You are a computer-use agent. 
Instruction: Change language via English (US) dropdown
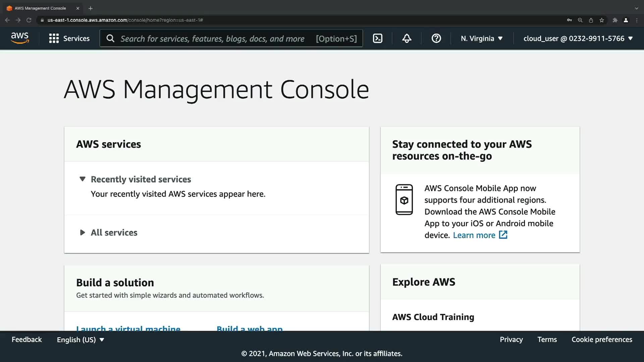(x=80, y=340)
